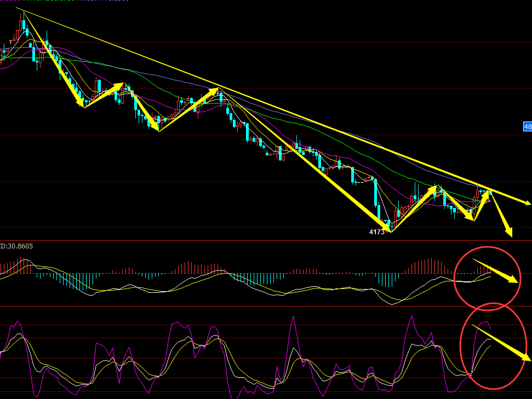Click the blue 48 price tag on right axis

528,127
